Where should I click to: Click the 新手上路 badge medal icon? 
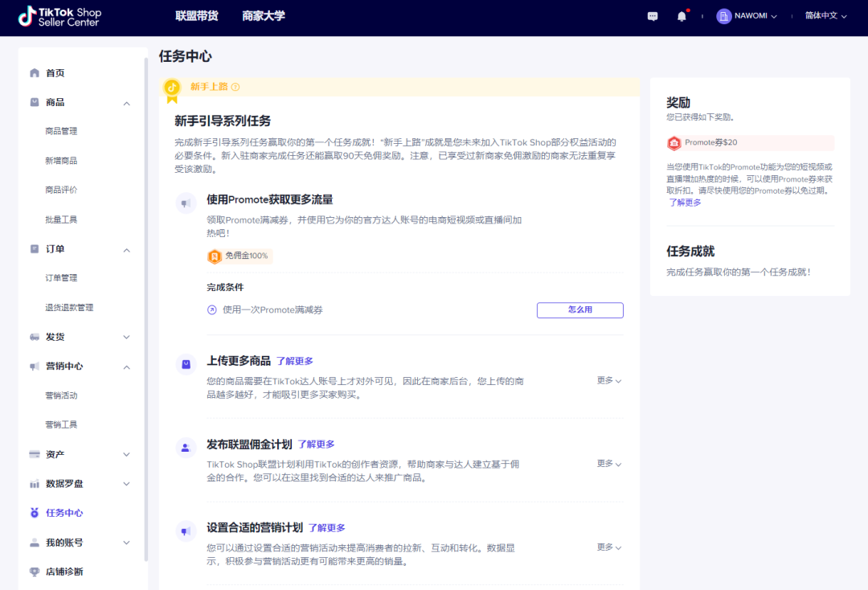(x=172, y=91)
